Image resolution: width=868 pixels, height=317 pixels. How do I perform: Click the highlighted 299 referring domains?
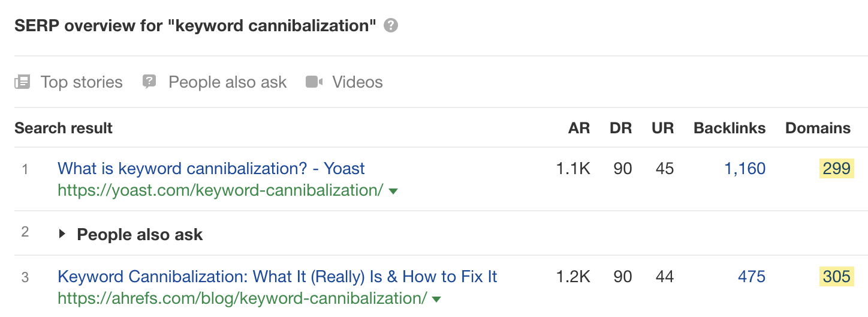pyautogui.click(x=836, y=169)
